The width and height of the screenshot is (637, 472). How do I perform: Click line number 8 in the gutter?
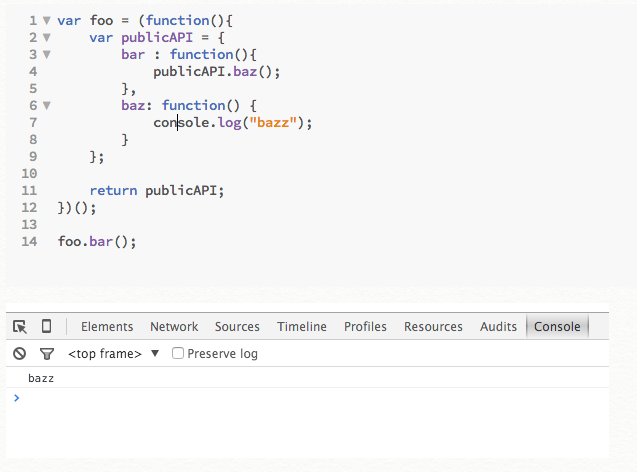(33, 139)
